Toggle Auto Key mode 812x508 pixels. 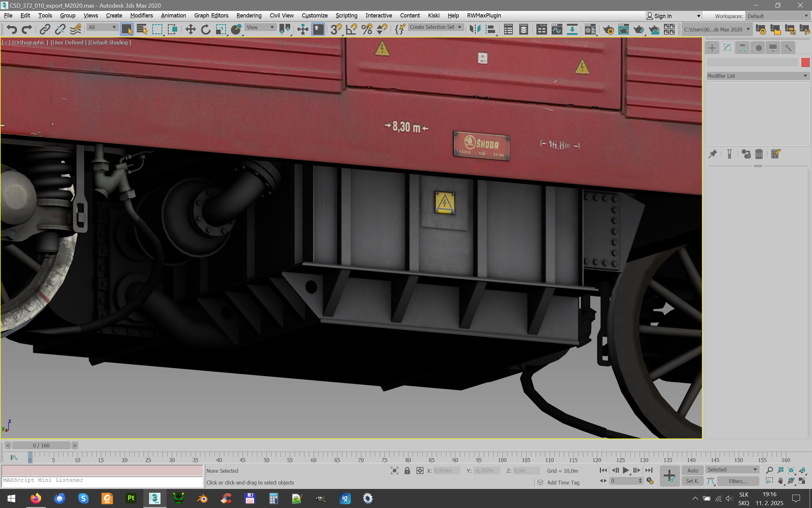pos(693,470)
